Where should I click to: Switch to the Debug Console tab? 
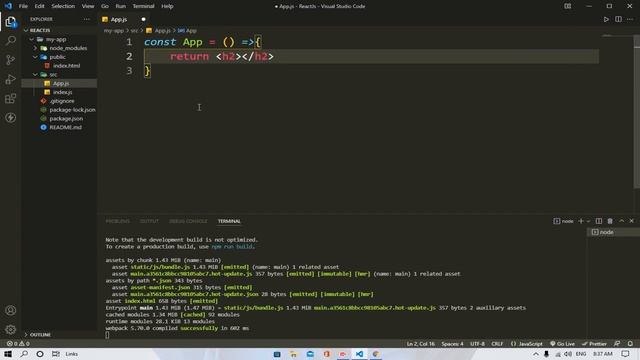(x=188, y=221)
